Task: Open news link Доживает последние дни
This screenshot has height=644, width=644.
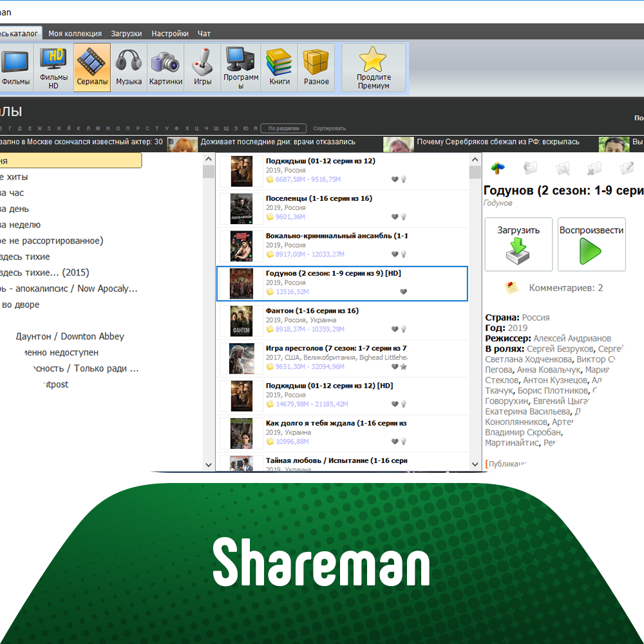Action: click(278, 142)
